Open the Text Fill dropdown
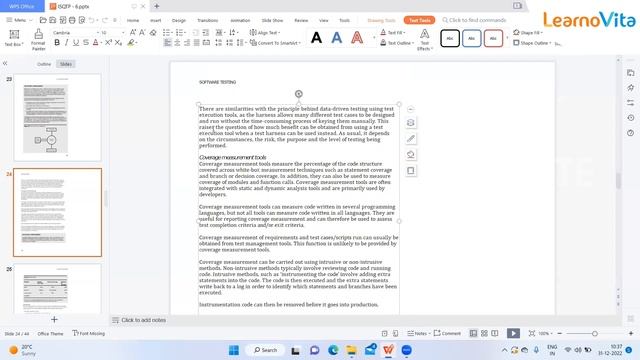640x360 pixels. tap(393, 32)
